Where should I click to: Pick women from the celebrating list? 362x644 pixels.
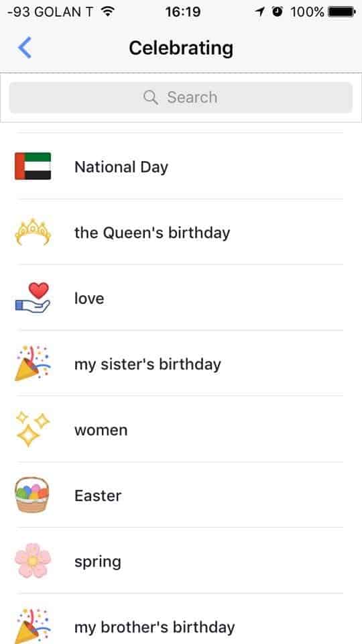pos(181,429)
